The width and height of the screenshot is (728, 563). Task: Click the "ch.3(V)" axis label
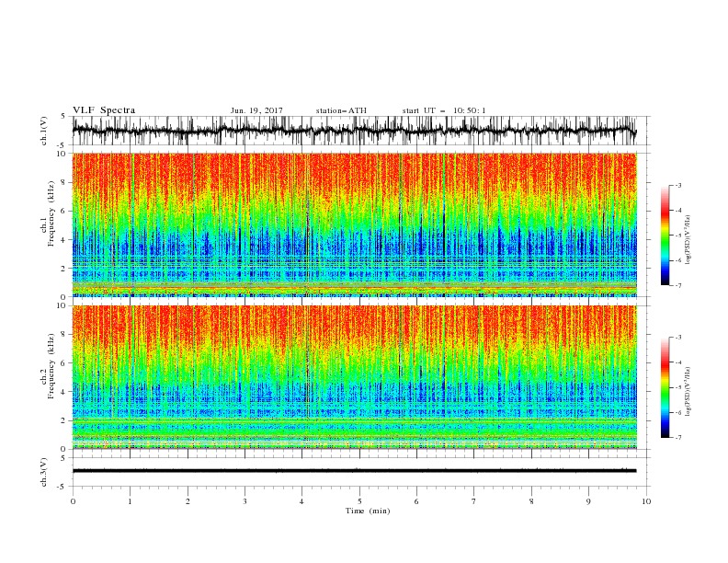click(44, 472)
